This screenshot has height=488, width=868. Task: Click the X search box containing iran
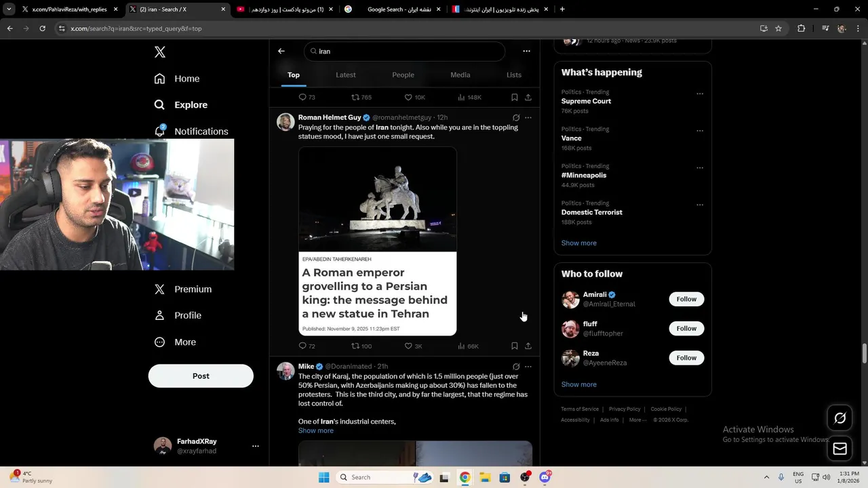tap(405, 52)
